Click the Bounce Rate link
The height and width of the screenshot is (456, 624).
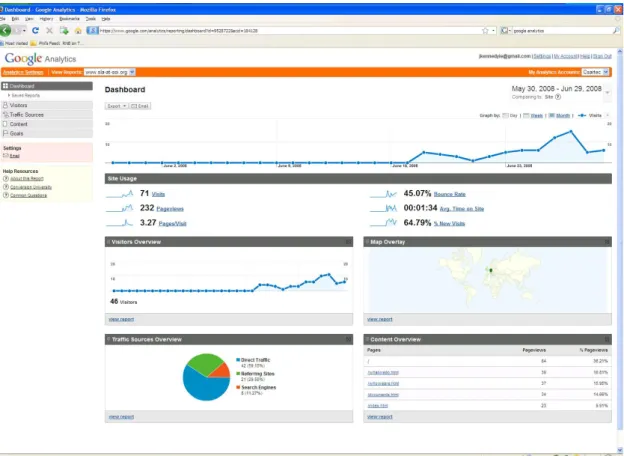449,194
